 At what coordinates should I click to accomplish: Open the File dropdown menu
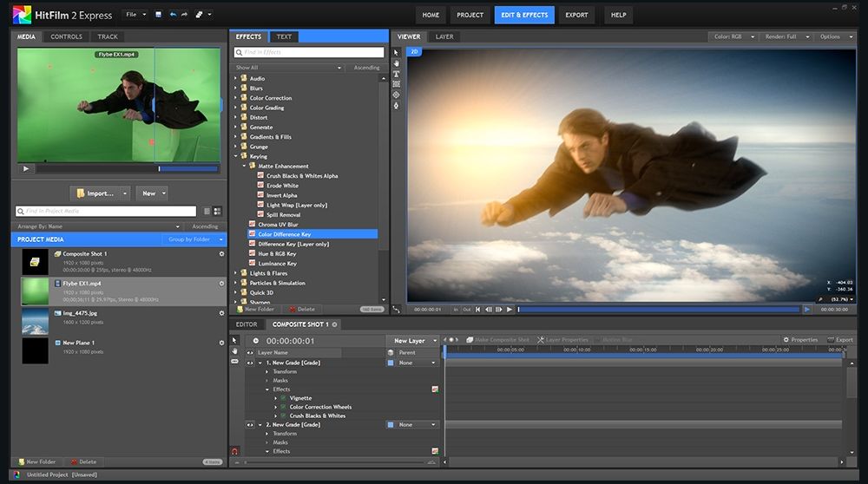(x=135, y=15)
